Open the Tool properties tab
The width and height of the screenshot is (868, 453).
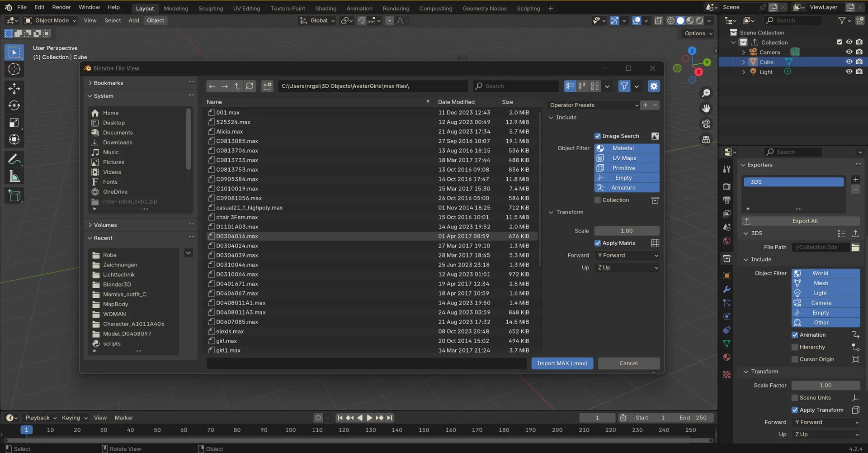click(726, 169)
